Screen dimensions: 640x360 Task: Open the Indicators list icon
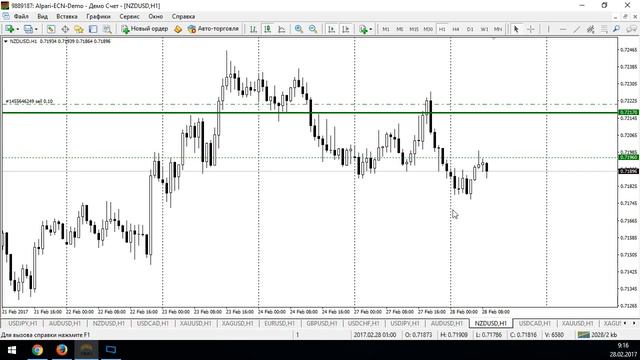pos(363,29)
